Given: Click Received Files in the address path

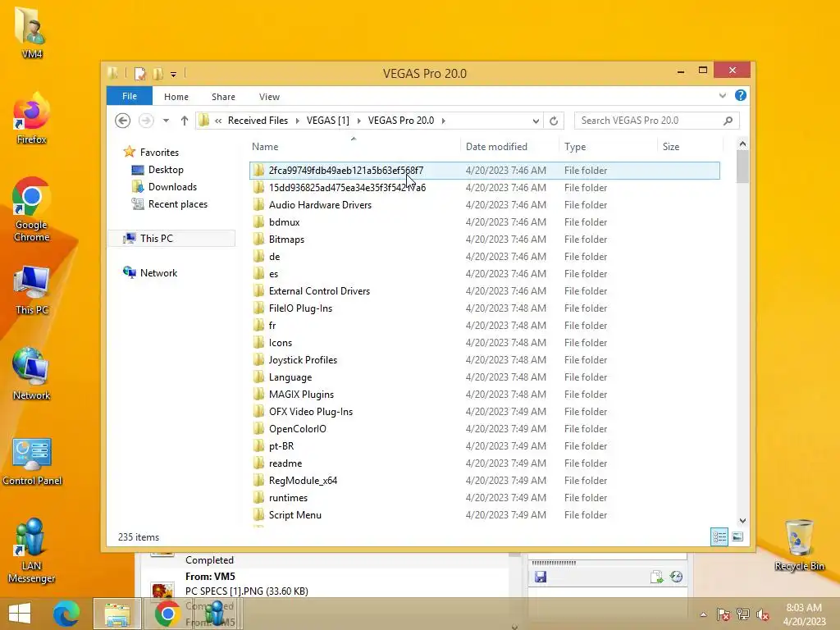Looking at the screenshot, I should [x=258, y=121].
